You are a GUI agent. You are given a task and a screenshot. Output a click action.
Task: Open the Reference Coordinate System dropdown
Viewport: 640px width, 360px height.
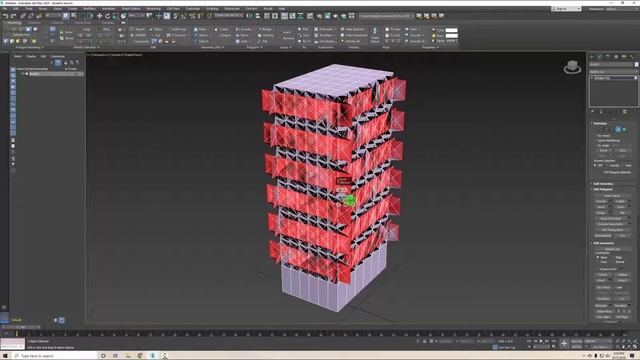click(136, 16)
